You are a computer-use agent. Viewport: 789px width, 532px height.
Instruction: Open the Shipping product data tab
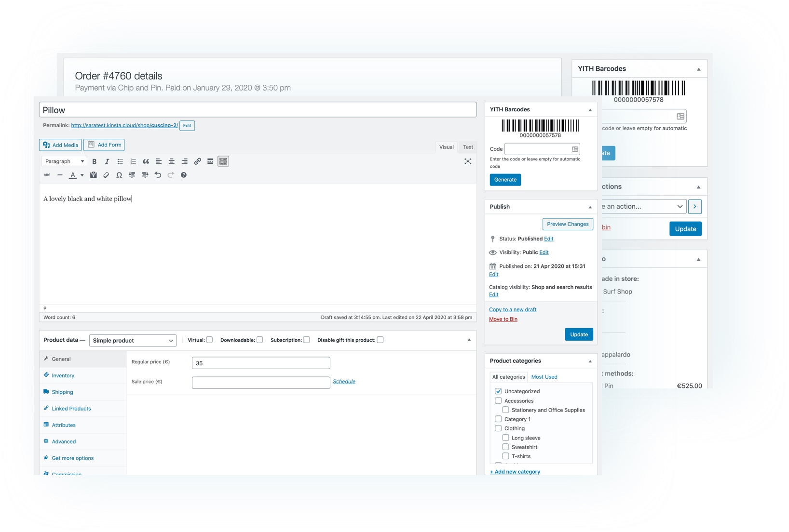pyautogui.click(x=62, y=392)
